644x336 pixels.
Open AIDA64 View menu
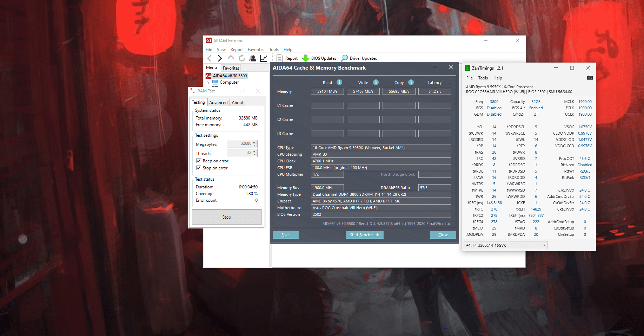point(221,50)
